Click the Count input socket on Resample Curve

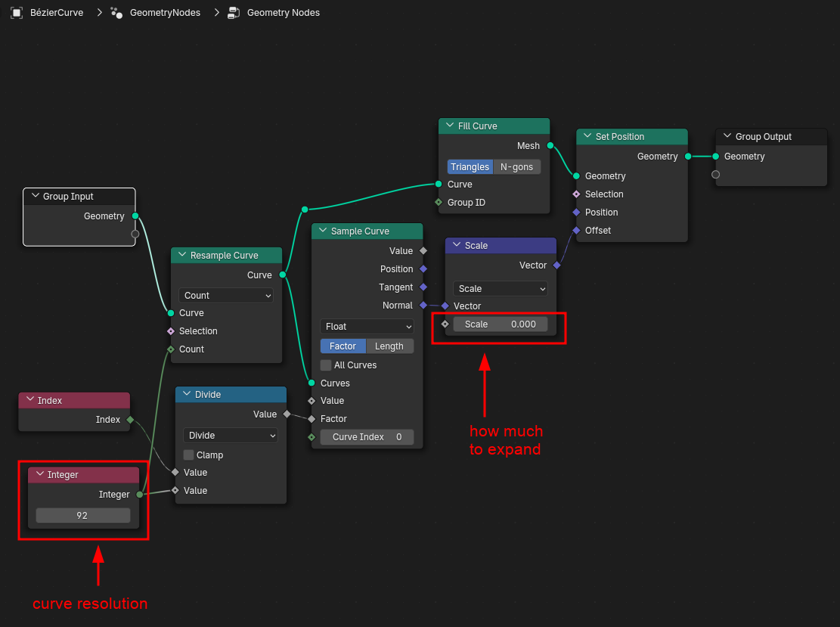pos(171,349)
